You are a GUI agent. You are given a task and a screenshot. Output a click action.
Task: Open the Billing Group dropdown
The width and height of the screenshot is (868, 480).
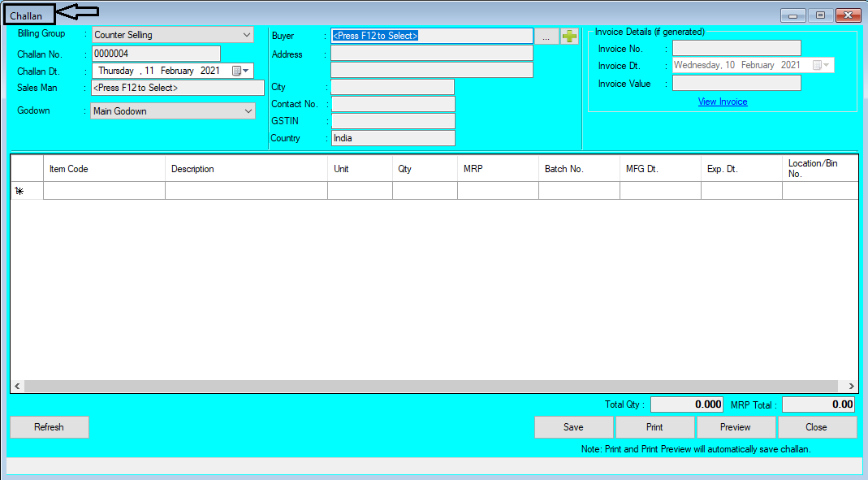[247, 35]
